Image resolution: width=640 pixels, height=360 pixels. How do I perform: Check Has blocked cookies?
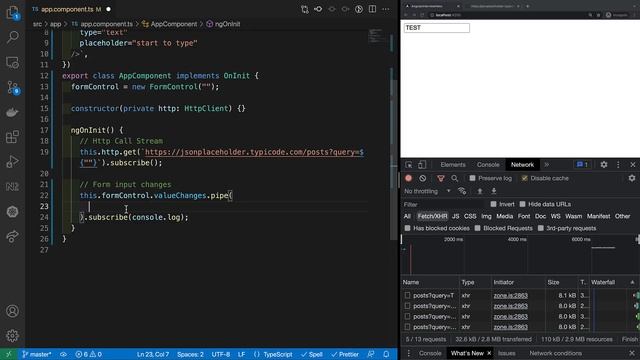click(407, 228)
